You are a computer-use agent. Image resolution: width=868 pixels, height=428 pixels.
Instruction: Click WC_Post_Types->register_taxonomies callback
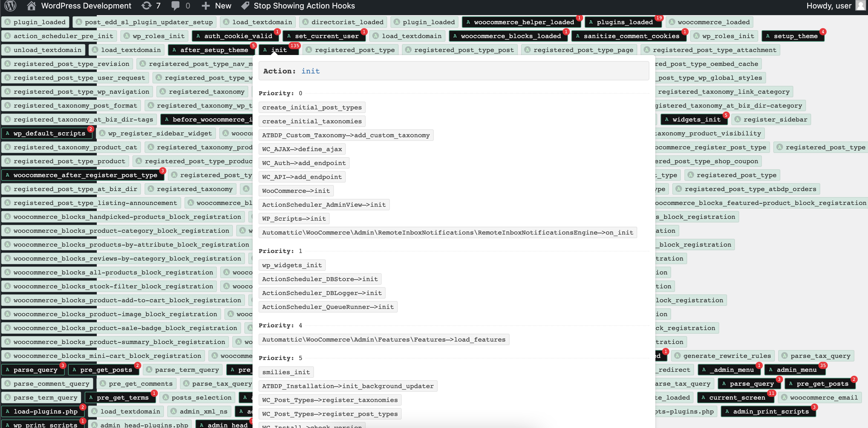point(330,400)
